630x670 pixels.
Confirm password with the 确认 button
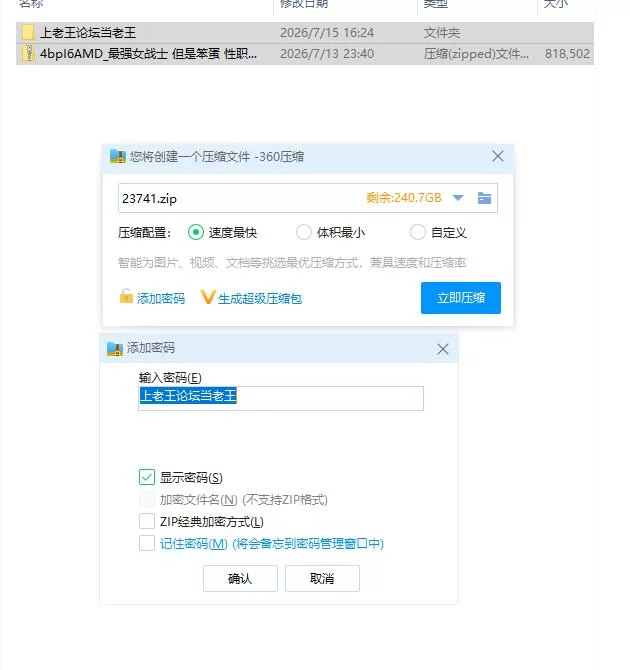click(240, 579)
